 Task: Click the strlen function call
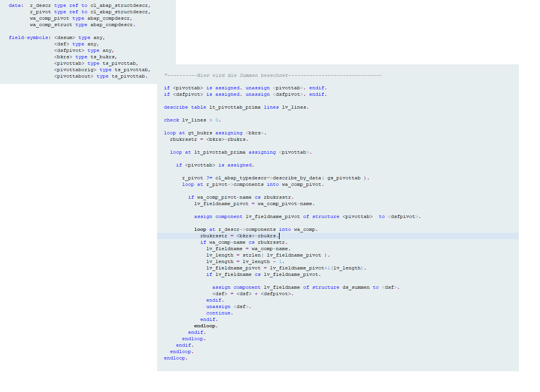click(x=251, y=255)
